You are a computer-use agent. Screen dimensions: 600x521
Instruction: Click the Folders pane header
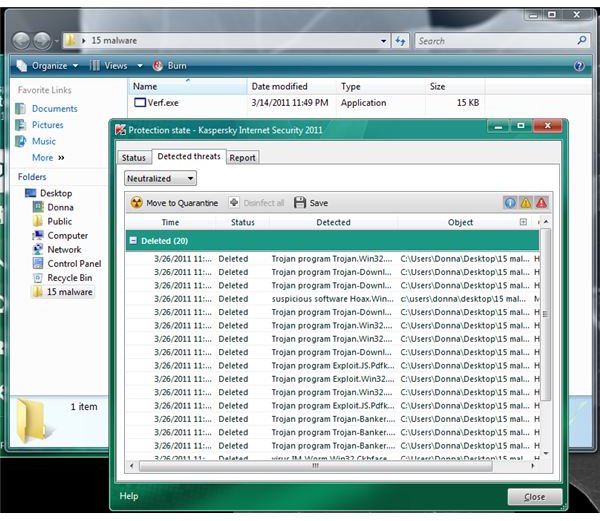click(32, 177)
